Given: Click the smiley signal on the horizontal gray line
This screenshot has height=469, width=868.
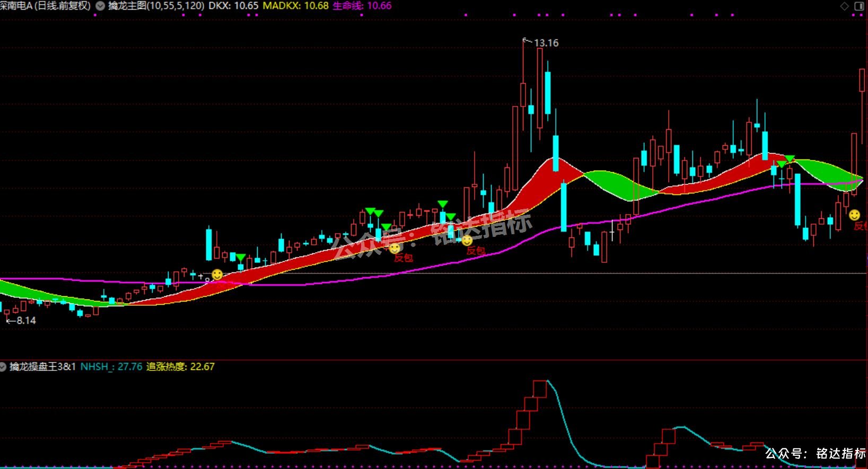Looking at the screenshot, I should tap(217, 275).
